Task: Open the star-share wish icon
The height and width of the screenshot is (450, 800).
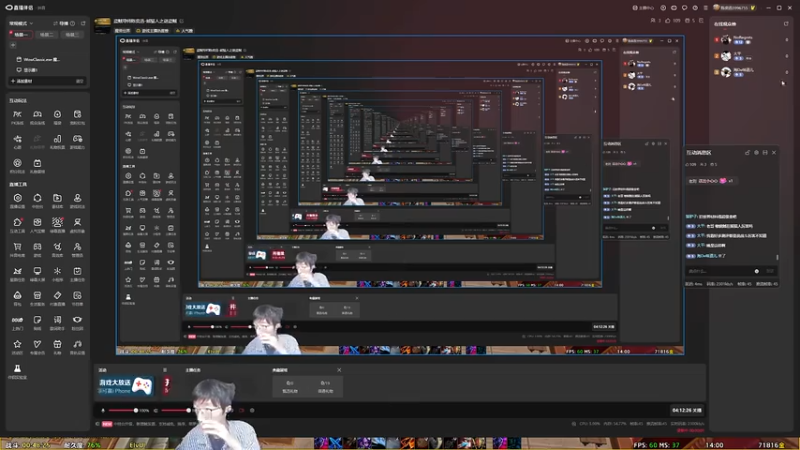Action: pyautogui.click(x=17, y=139)
